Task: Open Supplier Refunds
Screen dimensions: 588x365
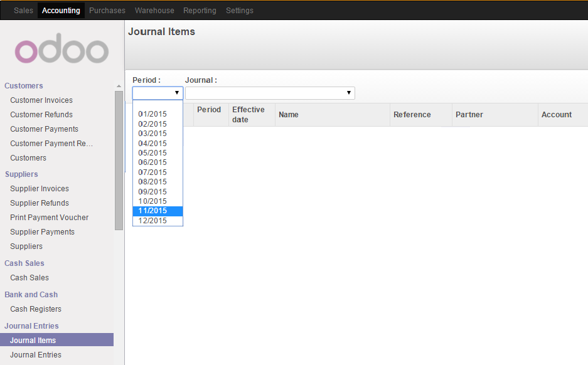Action: point(39,203)
